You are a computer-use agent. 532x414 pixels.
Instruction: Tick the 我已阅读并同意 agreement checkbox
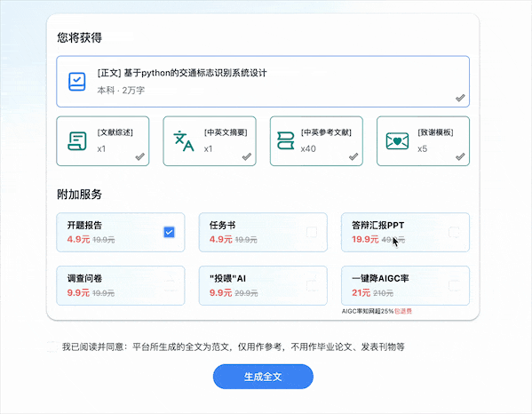[x=52, y=346]
